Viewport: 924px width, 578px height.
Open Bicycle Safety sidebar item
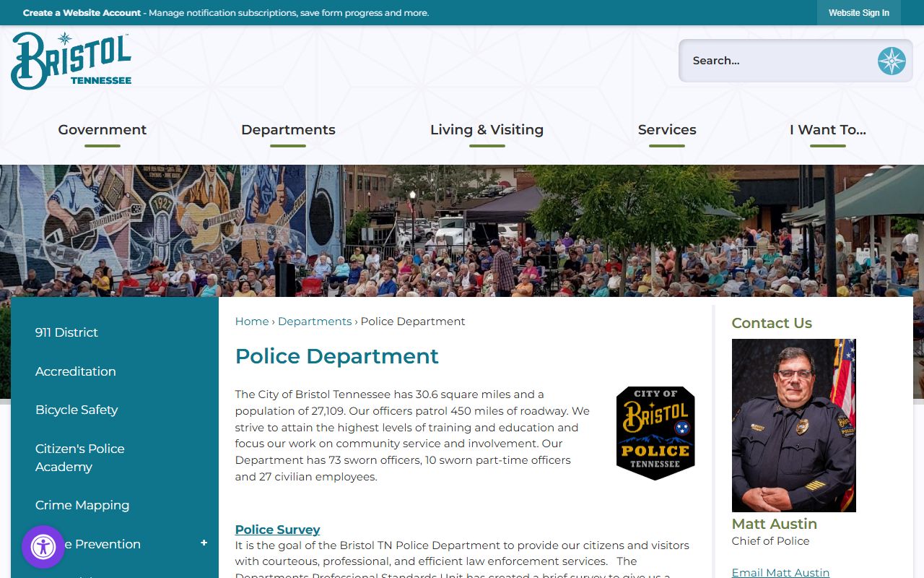click(x=115, y=410)
